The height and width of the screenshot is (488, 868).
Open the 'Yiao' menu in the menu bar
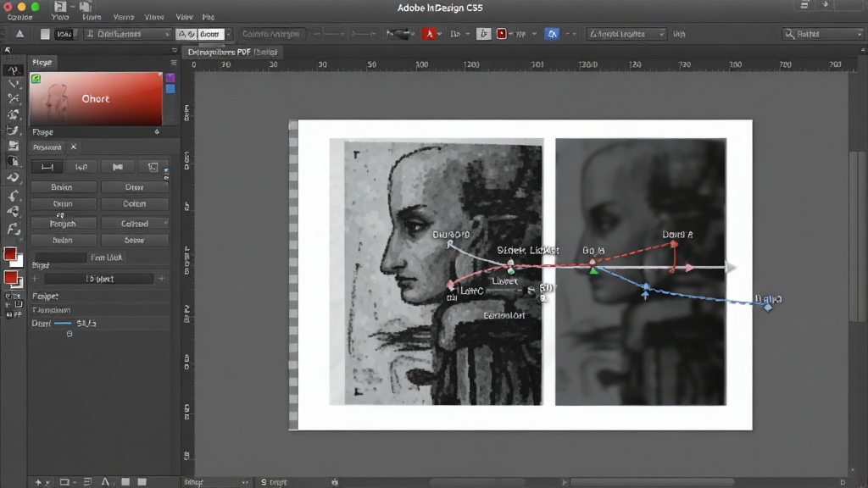[60, 17]
